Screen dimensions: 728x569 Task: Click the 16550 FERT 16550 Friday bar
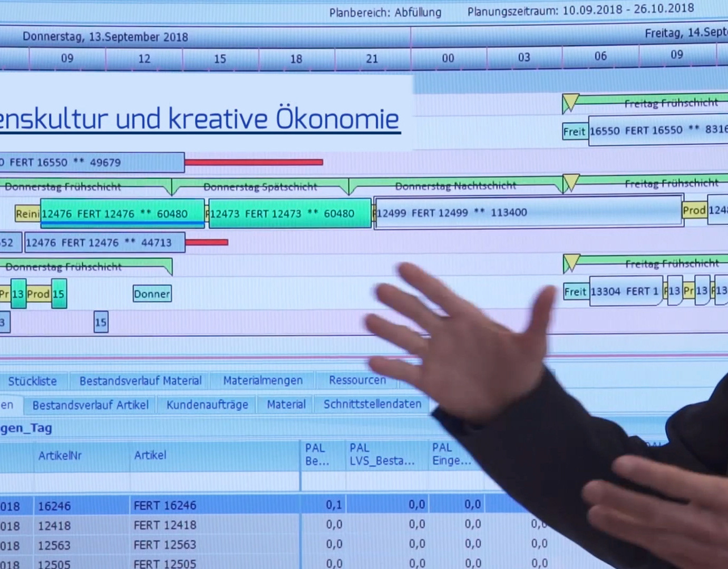[658, 131]
